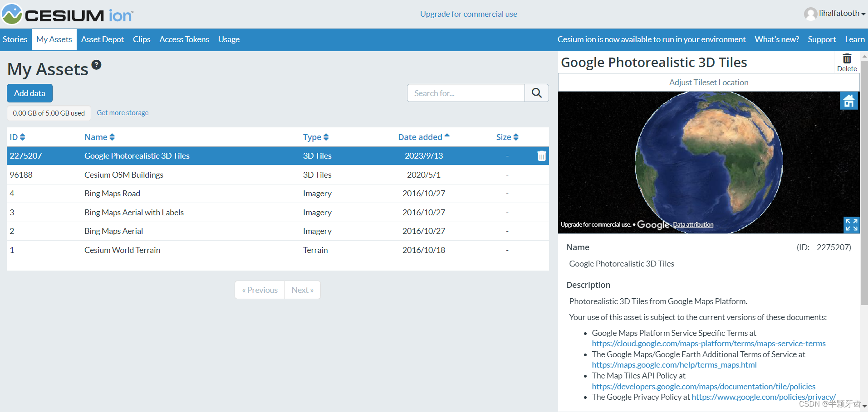Click the asset name field in details panel
This screenshot has width=868, height=412.
pyautogui.click(x=622, y=264)
